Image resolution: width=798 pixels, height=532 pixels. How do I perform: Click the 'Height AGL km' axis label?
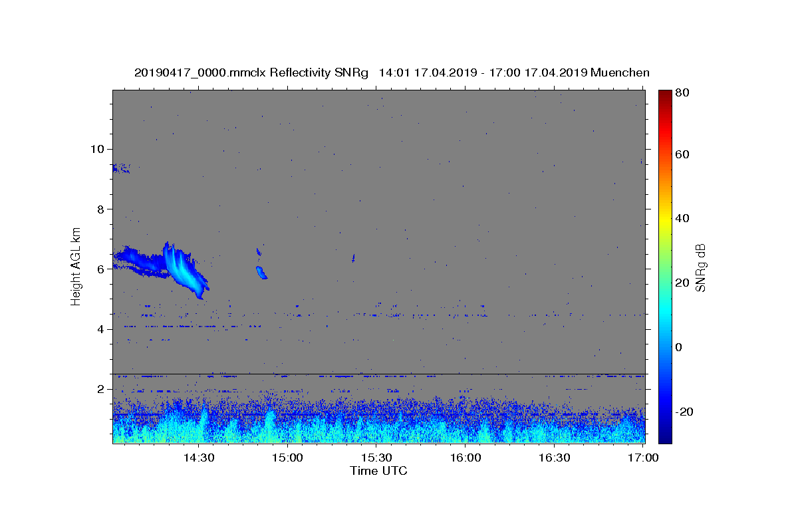tap(76, 267)
